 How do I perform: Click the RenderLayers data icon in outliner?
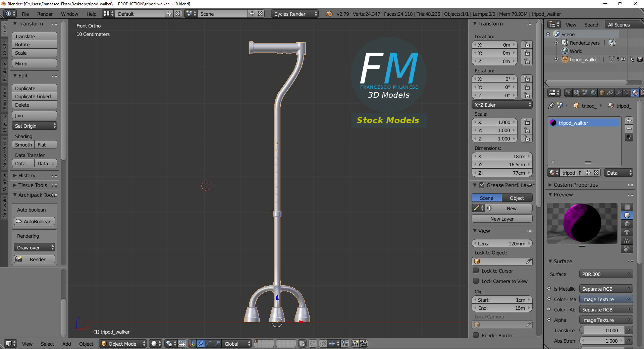pos(612,43)
